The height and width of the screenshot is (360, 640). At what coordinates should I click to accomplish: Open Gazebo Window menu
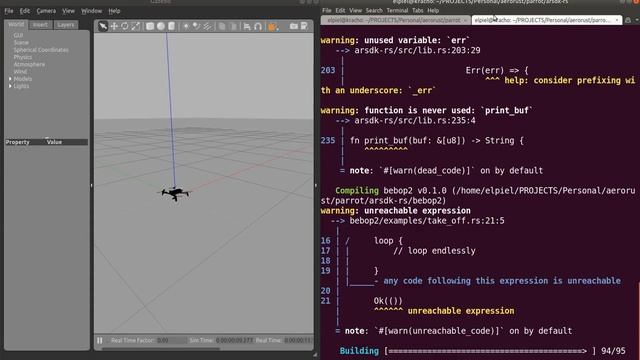[x=91, y=11]
